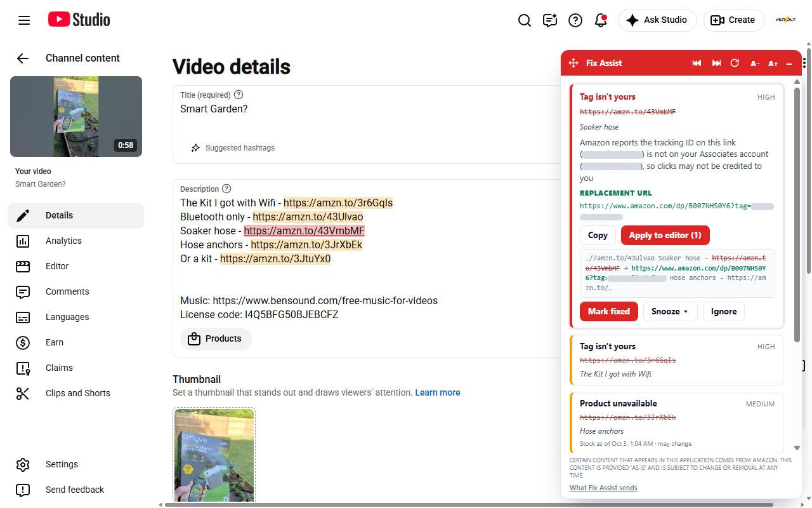Click the help icon beside Description
Viewport: 812px width, 508px height.
[226, 189]
